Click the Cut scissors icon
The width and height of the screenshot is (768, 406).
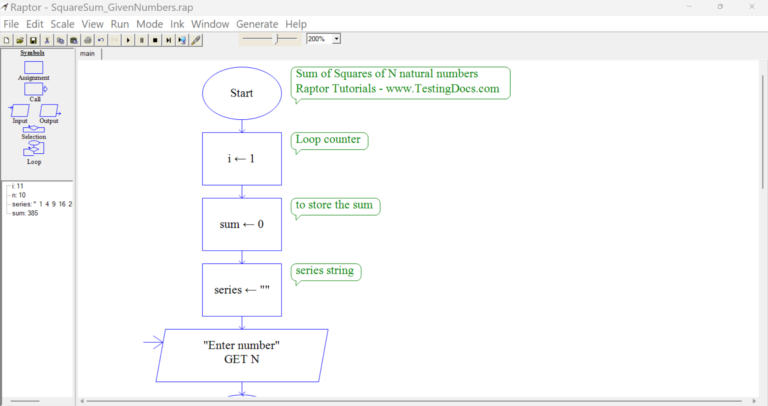coord(47,40)
